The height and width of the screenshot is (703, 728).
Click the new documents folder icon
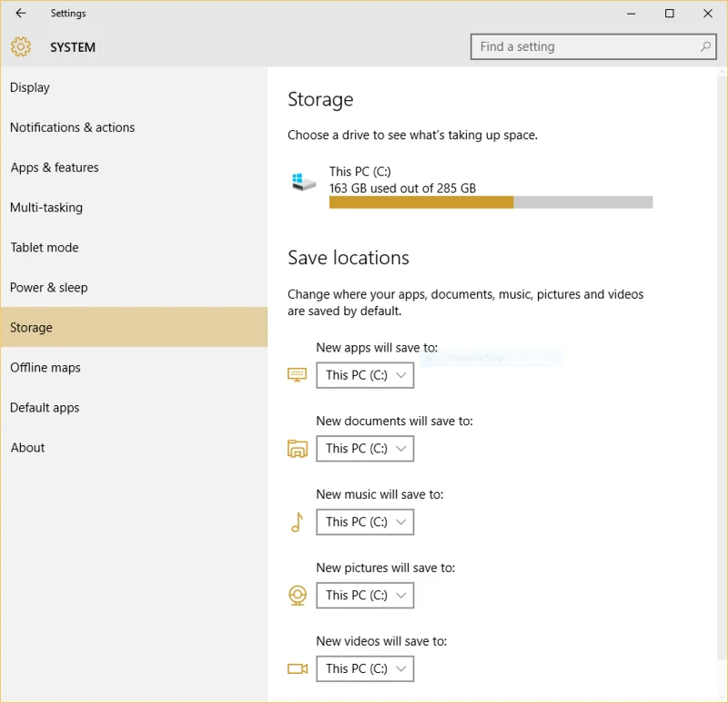[298, 448]
